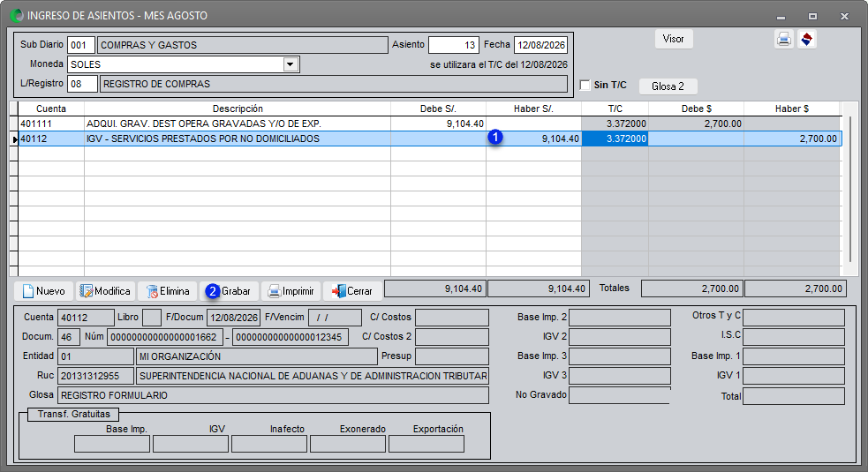Click the Otros T y C field
868x472 pixels.
794,318
